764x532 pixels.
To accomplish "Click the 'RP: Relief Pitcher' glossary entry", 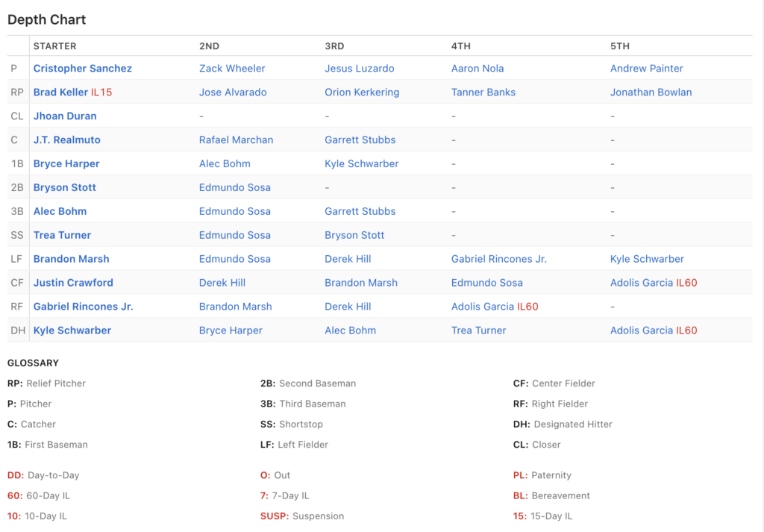I will [x=46, y=384].
